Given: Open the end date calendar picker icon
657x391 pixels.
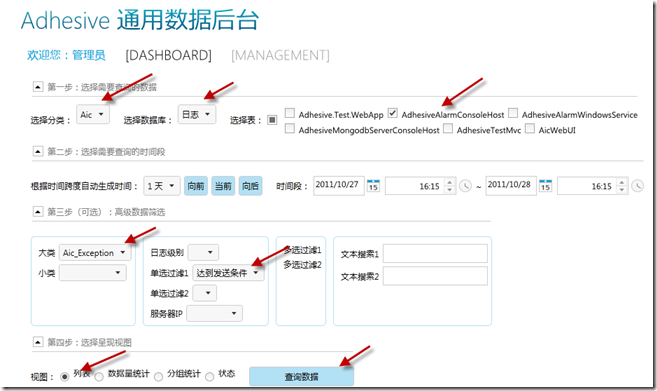Looking at the screenshot, I should coord(545,186).
